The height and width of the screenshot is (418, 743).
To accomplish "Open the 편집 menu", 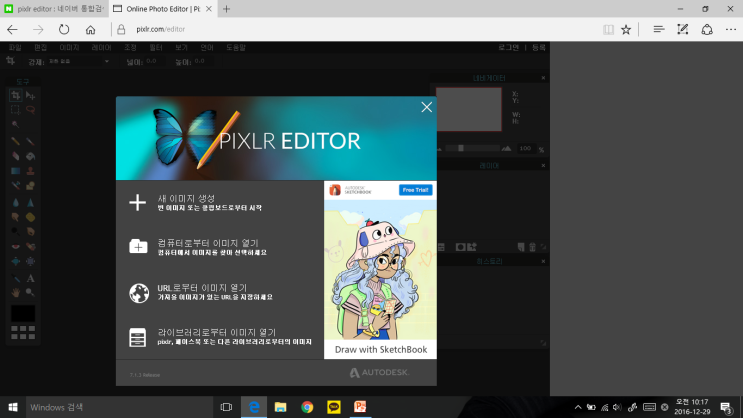I will pos(40,47).
